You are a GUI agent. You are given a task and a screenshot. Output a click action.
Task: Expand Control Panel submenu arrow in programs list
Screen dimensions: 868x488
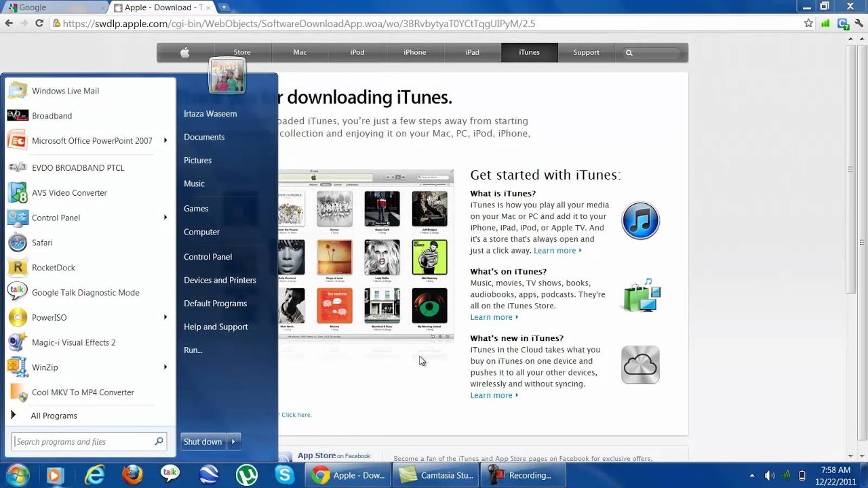[x=165, y=218]
